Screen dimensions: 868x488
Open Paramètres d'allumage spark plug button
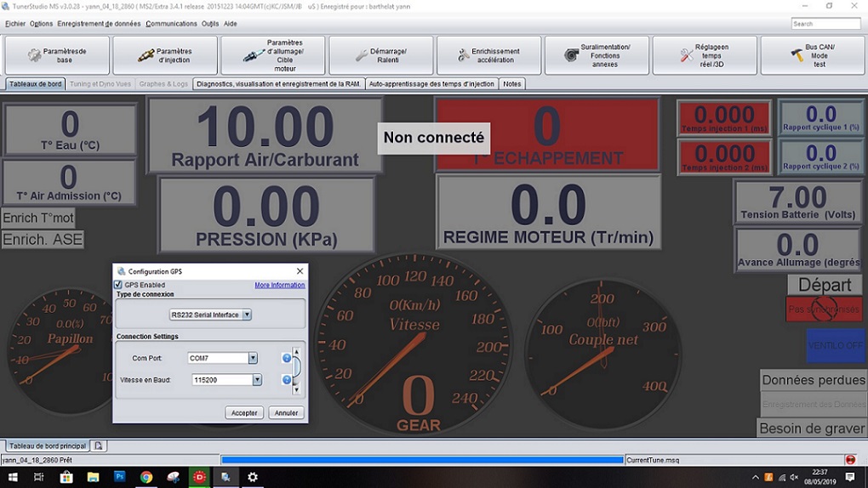(273, 55)
